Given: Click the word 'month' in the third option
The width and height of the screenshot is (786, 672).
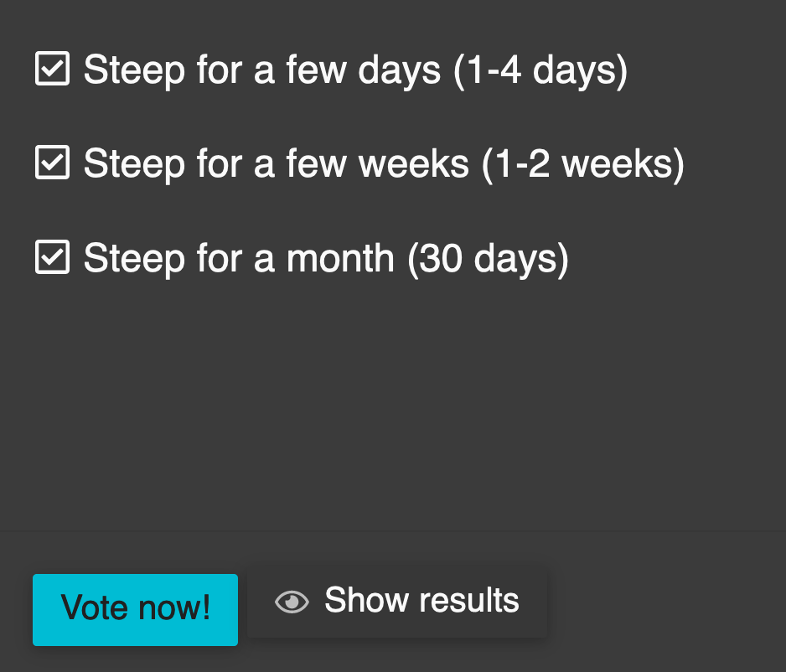Looking at the screenshot, I should pos(340,259).
